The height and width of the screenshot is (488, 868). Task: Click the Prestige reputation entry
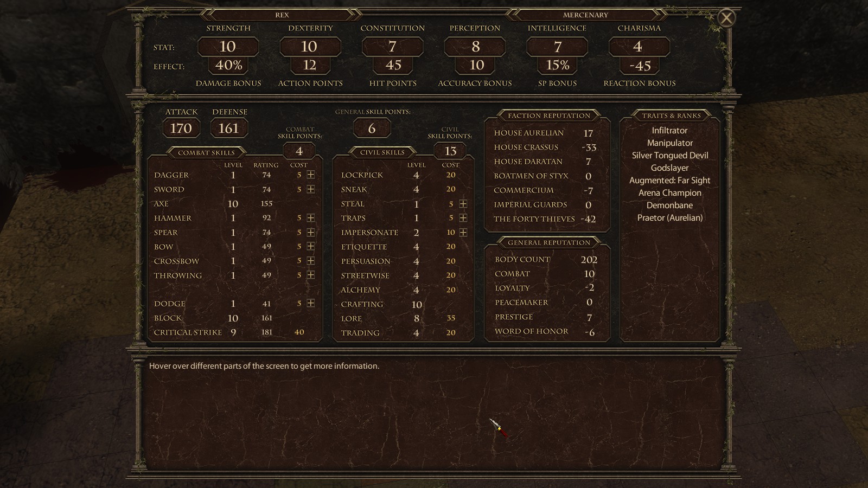[x=514, y=317]
